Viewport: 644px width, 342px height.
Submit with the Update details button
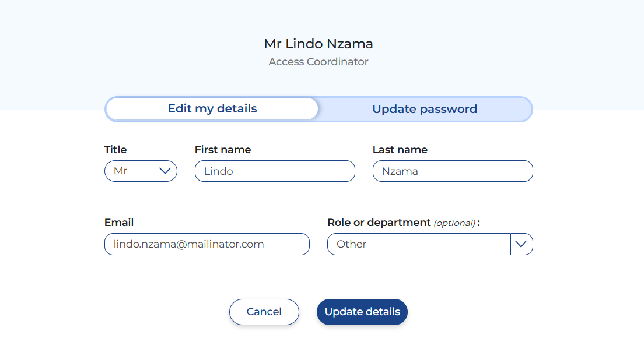pos(362,312)
